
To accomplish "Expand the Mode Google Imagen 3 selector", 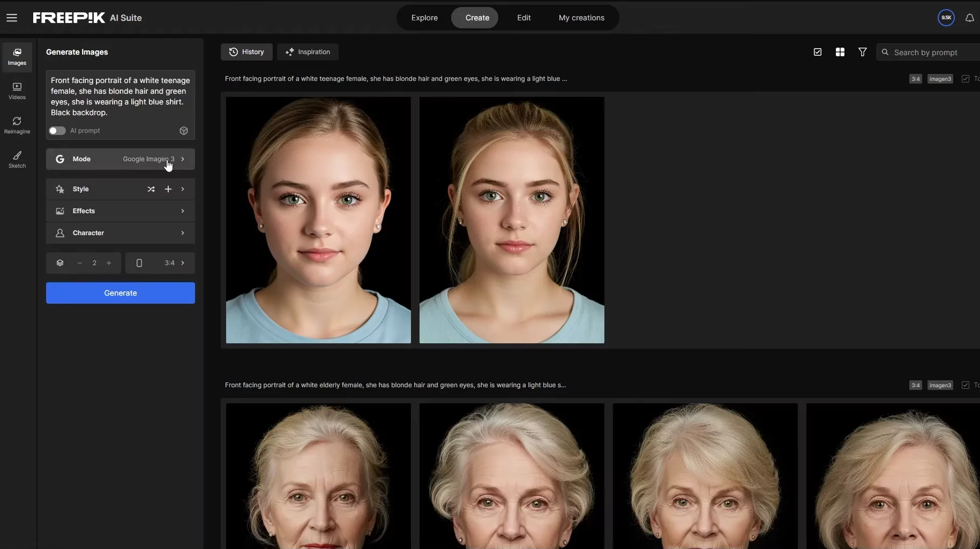I will (121, 159).
